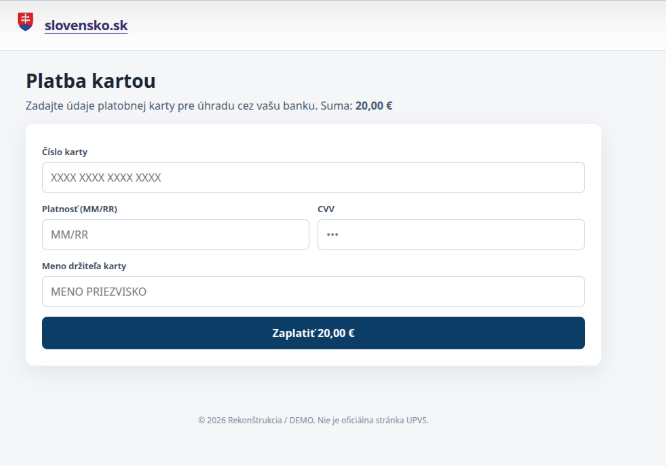Click the "Platnosť (MM/RR)" label
666x466 pixels.
pos(79,209)
